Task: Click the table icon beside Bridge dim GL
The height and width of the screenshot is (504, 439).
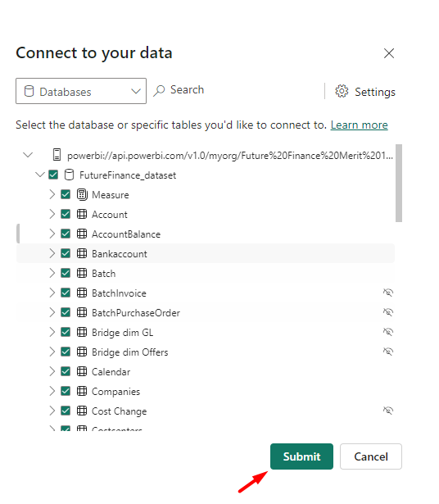Action: point(82,332)
